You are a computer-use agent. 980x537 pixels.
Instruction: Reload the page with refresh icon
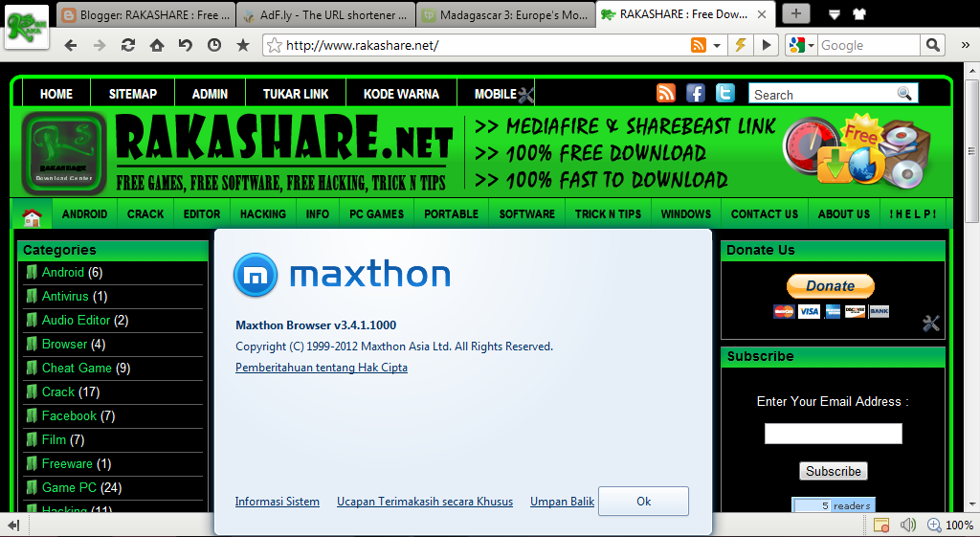point(128,45)
